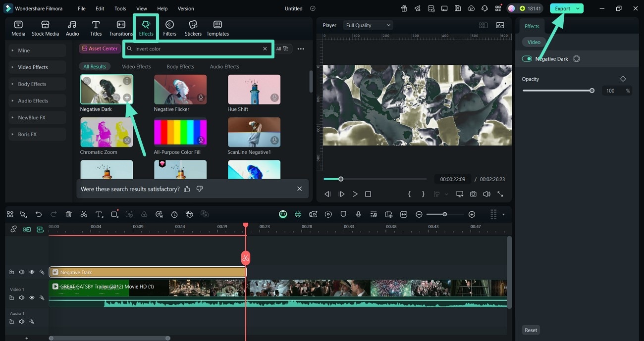This screenshot has height=341, width=644.
Task: Expand the Video Effects sidebar category
Action: click(38, 67)
